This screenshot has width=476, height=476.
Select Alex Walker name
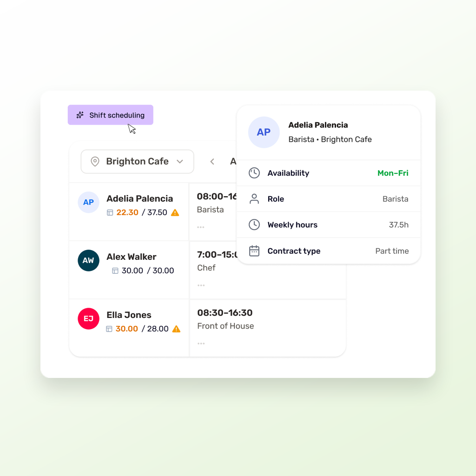[x=132, y=257]
